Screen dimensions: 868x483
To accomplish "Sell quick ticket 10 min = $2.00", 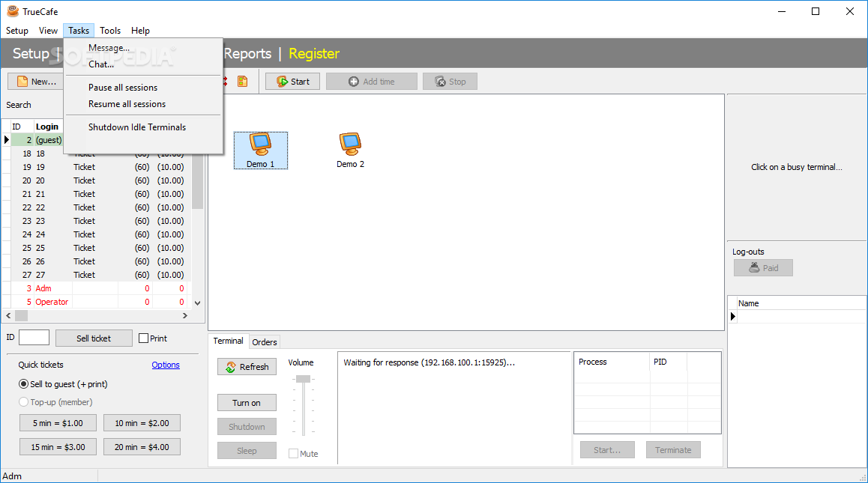I will [142, 422].
